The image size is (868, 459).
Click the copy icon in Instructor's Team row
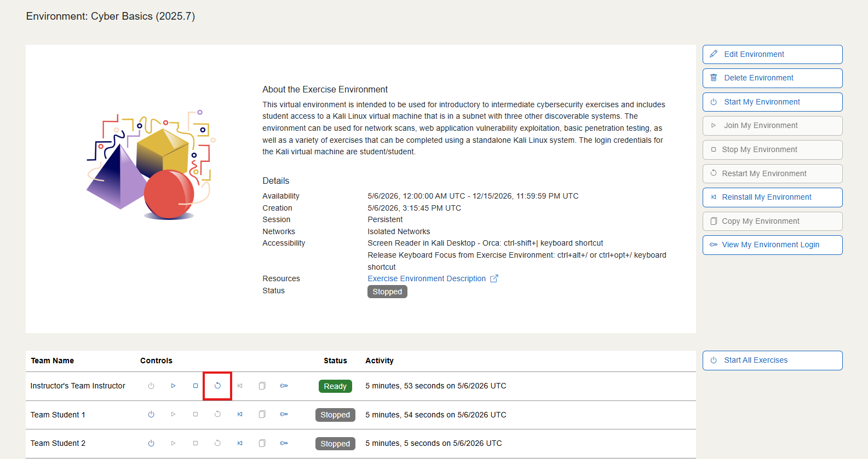point(262,386)
